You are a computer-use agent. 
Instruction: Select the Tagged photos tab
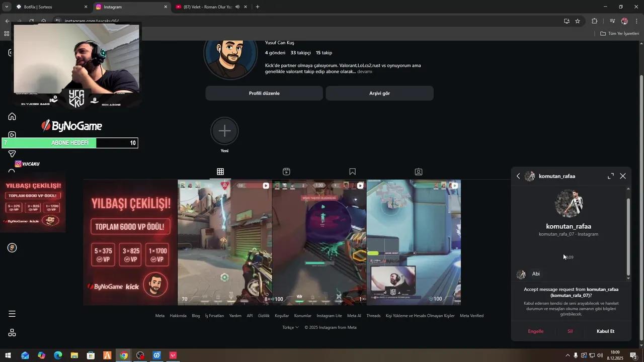coord(418,171)
